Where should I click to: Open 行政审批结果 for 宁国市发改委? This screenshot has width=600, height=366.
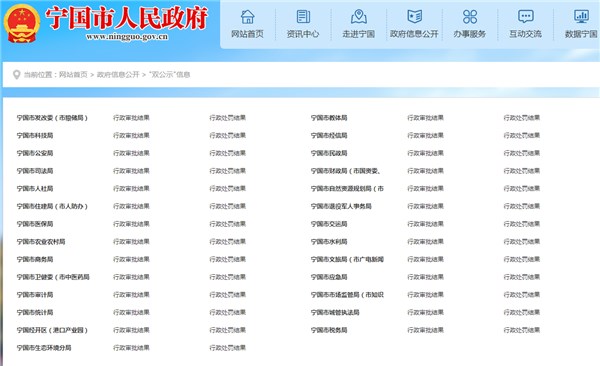coord(131,118)
